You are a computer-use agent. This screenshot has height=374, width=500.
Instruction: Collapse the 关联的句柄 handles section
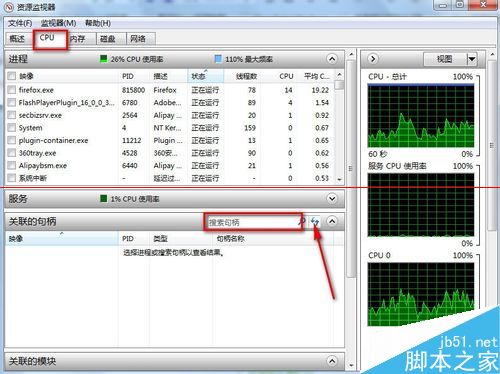332,221
